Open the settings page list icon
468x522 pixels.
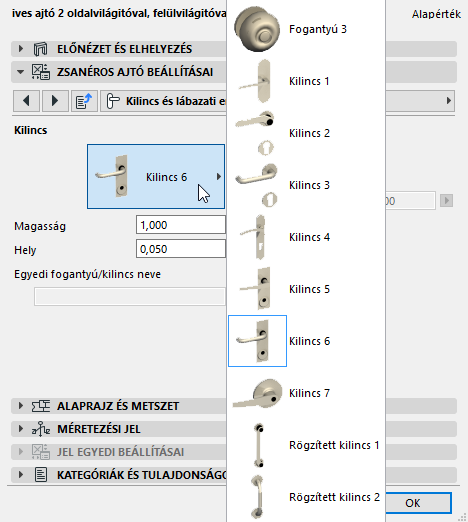[x=84, y=101]
